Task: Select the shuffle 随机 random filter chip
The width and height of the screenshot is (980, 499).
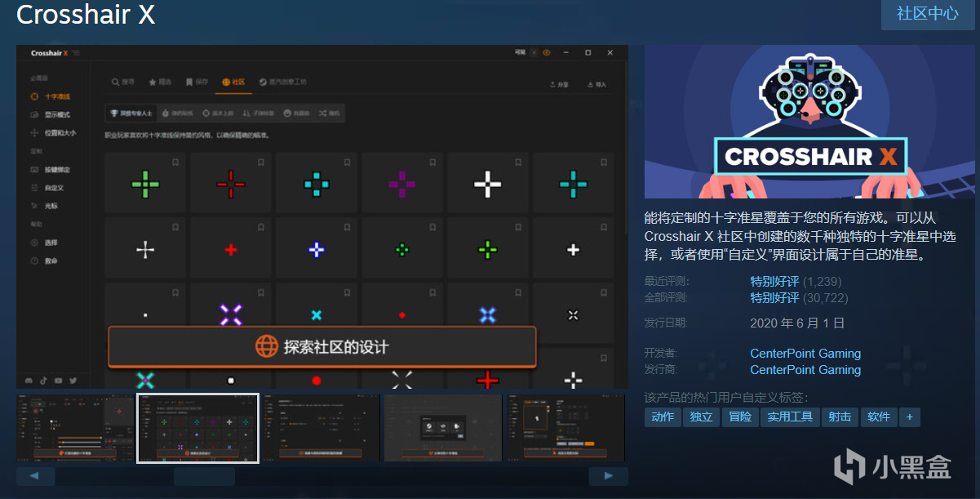Action: point(329,113)
